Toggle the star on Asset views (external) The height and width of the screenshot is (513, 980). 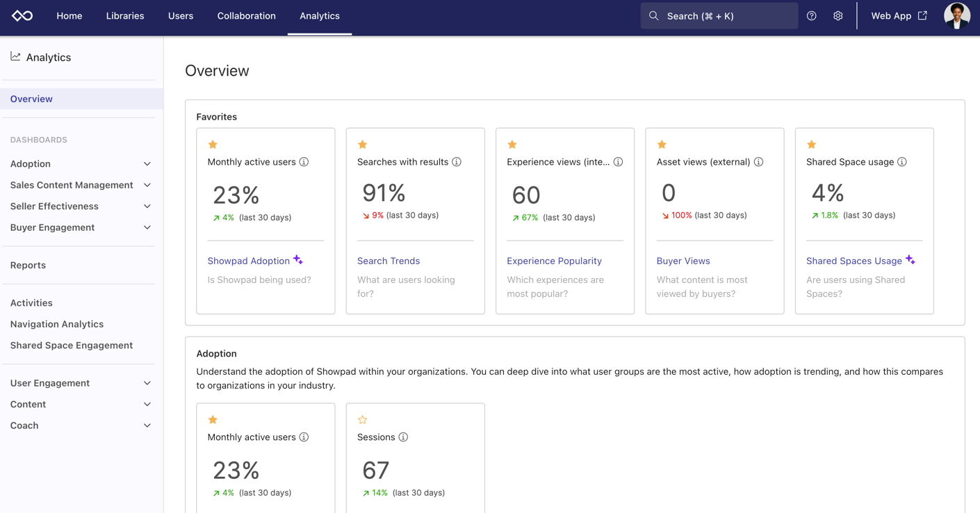(662, 144)
